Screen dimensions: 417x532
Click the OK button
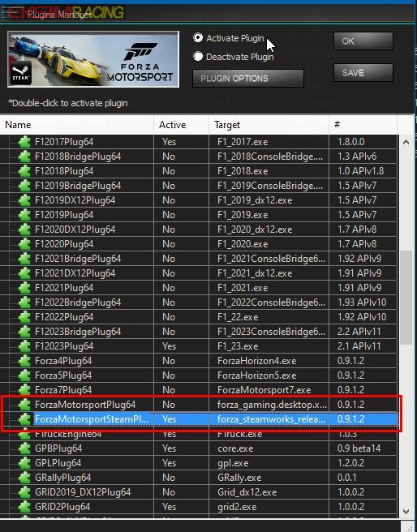pyautogui.click(x=363, y=41)
